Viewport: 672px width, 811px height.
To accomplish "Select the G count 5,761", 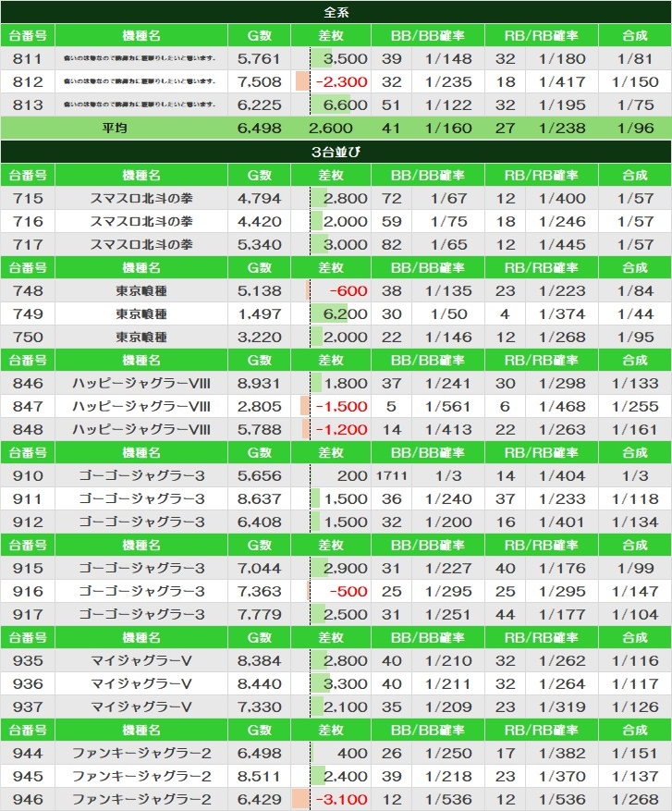I will 259,58.
